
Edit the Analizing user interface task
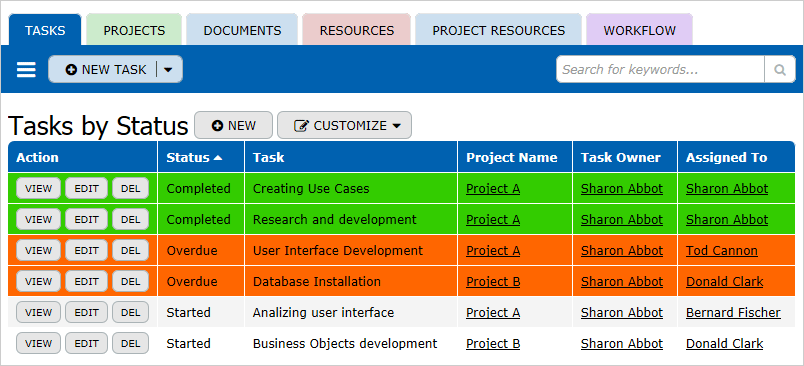(86, 312)
